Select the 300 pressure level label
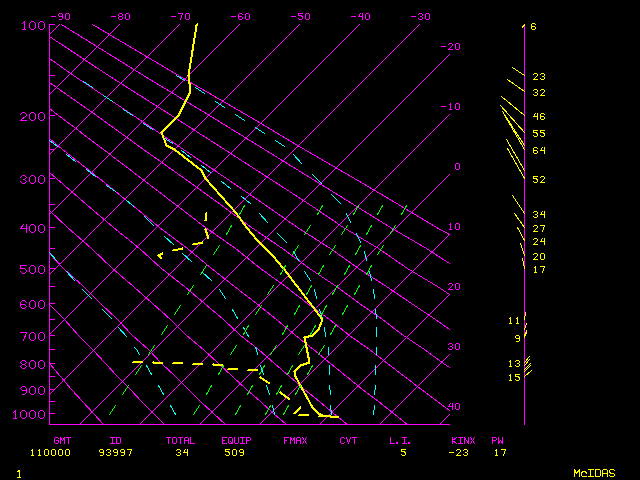The height and width of the screenshot is (480, 640). pos(32,179)
